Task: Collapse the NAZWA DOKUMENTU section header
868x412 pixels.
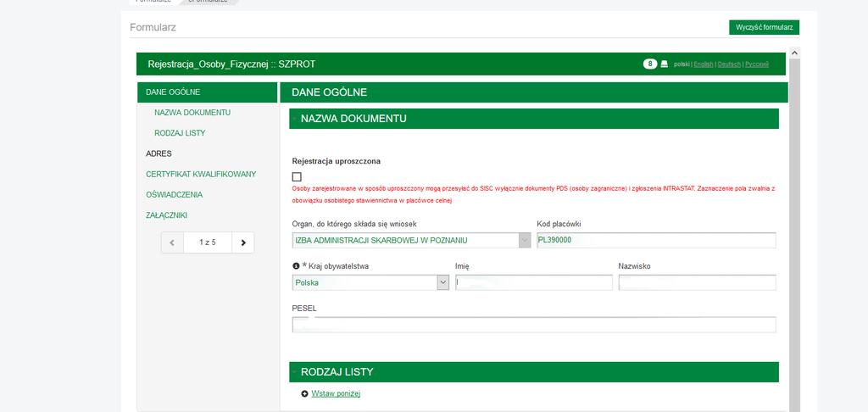Action: (x=534, y=119)
